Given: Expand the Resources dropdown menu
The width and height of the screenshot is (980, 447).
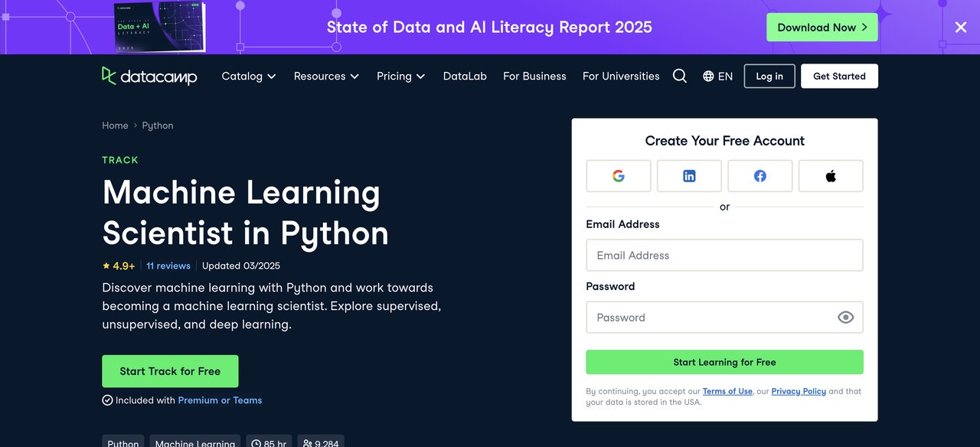Looking at the screenshot, I should [326, 76].
